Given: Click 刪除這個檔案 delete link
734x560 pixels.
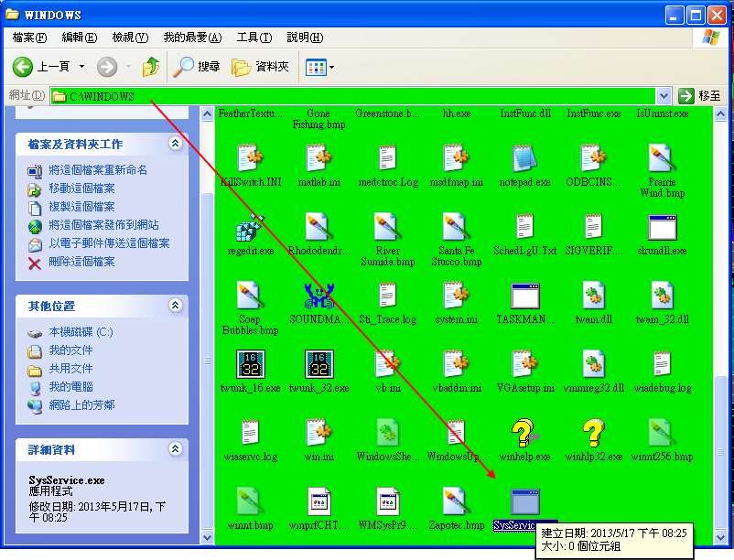Looking at the screenshot, I should (x=82, y=262).
